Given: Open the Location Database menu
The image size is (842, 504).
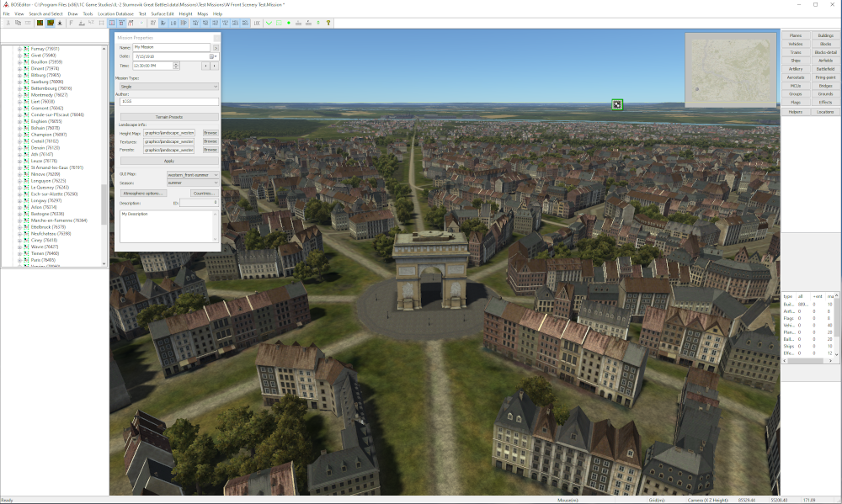Looking at the screenshot, I should (x=115, y=14).
